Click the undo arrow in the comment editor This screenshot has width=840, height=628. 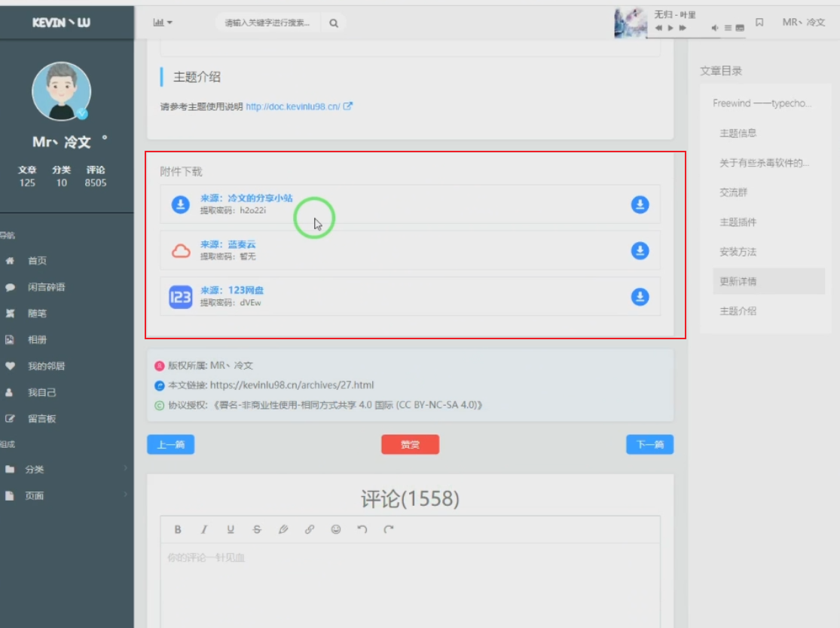360,529
